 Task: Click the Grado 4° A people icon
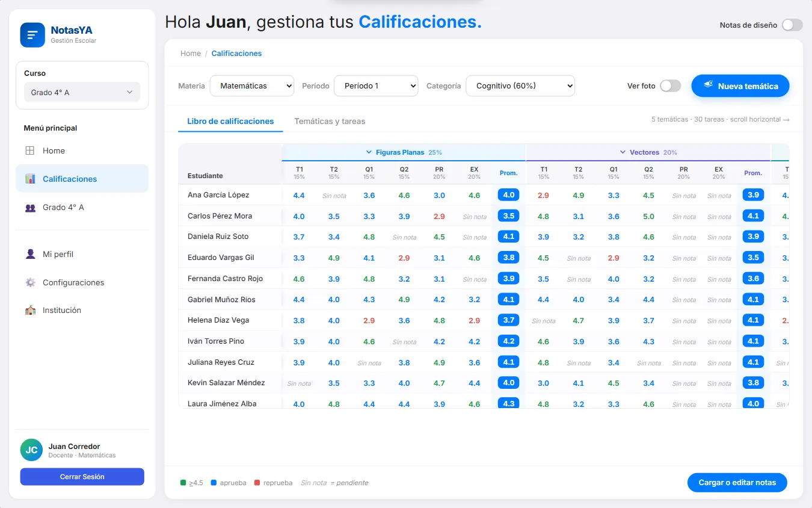tap(30, 207)
